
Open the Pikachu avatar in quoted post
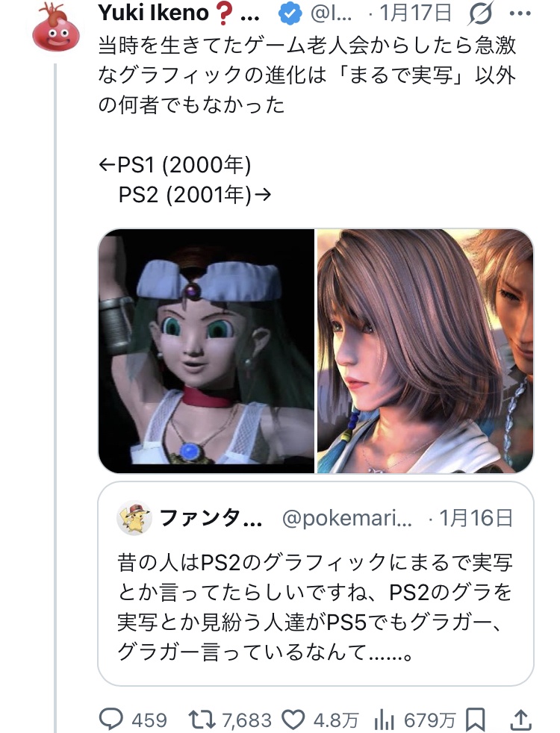(134, 518)
